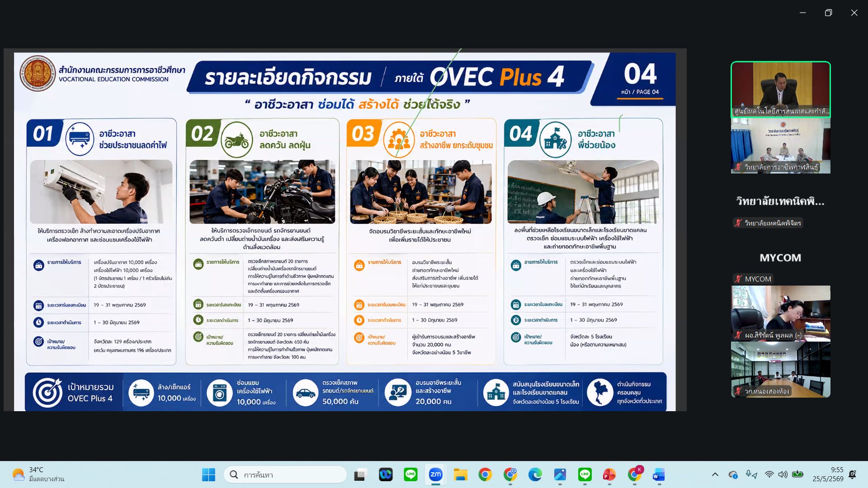
Task: Click the washing machine icon in the footer
Action: click(x=220, y=393)
